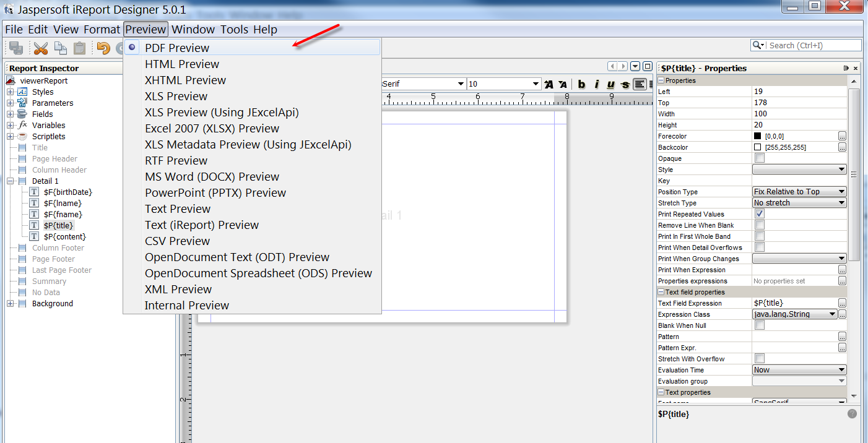The height and width of the screenshot is (443, 868).
Task: Click the increase font size icon
Action: click(549, 84)
